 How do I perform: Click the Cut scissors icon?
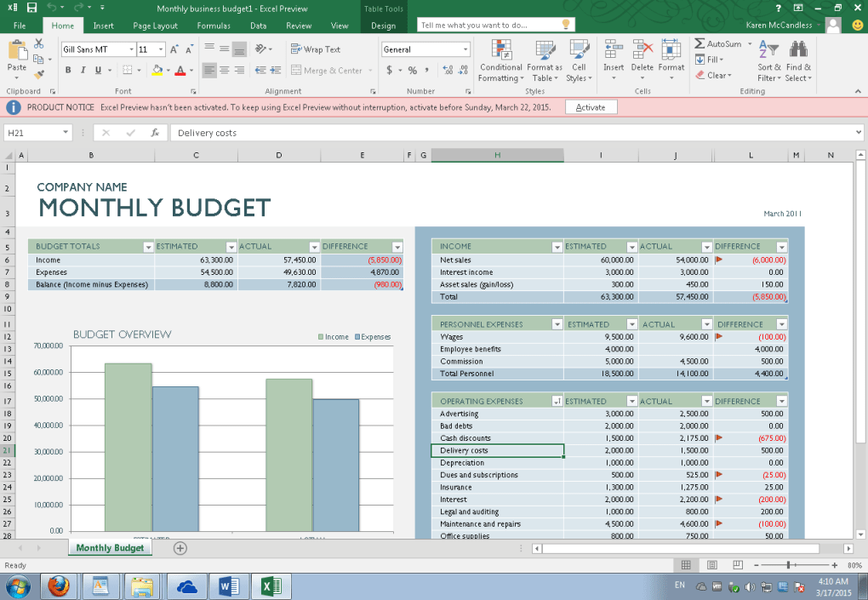click(40, 43)
